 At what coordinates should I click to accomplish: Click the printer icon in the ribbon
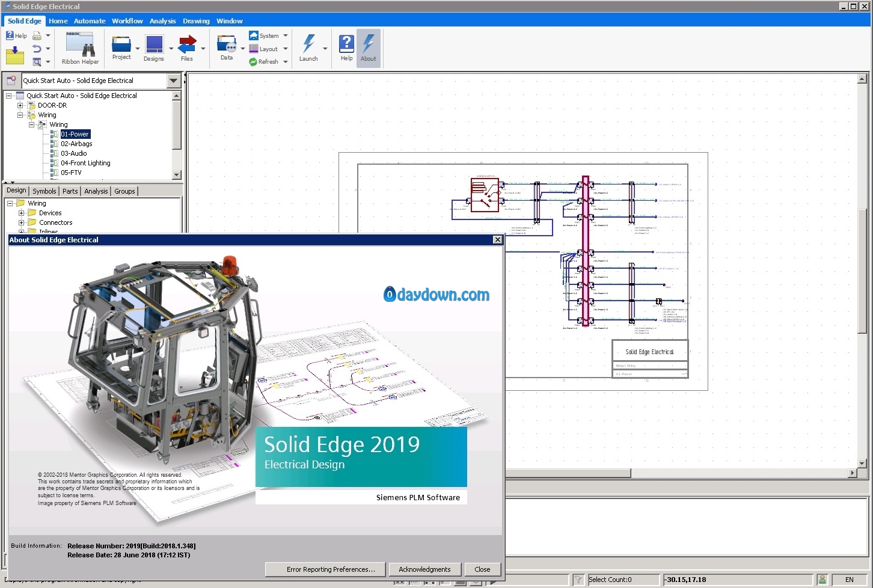point(37,35)
